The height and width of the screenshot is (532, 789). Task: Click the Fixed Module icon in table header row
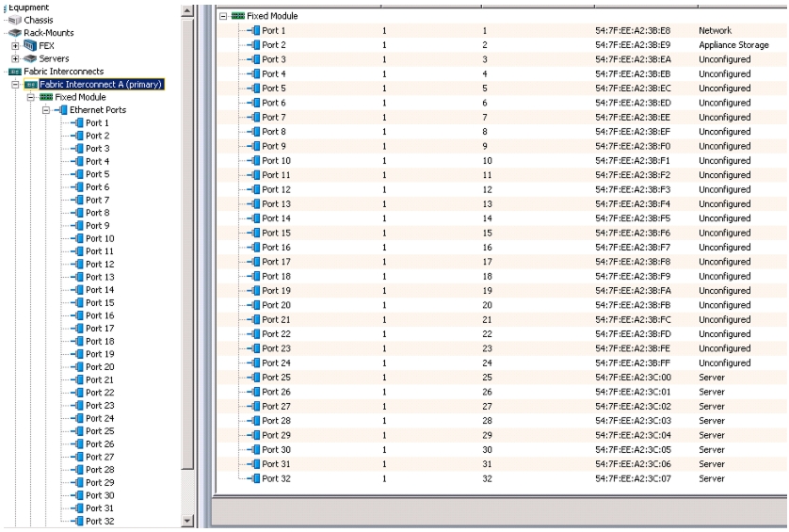pos(238,16)
